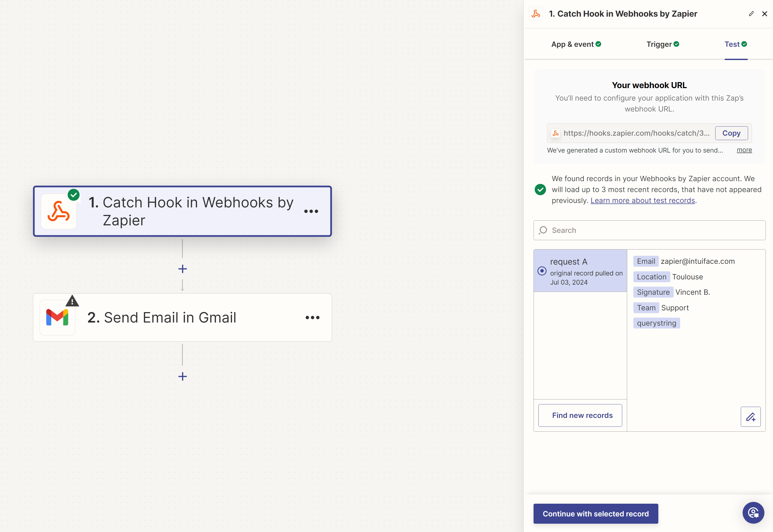Click the Webhooks icon in the panel header
This screenshot has height=532, width=773.
click(x=536, y=14)
